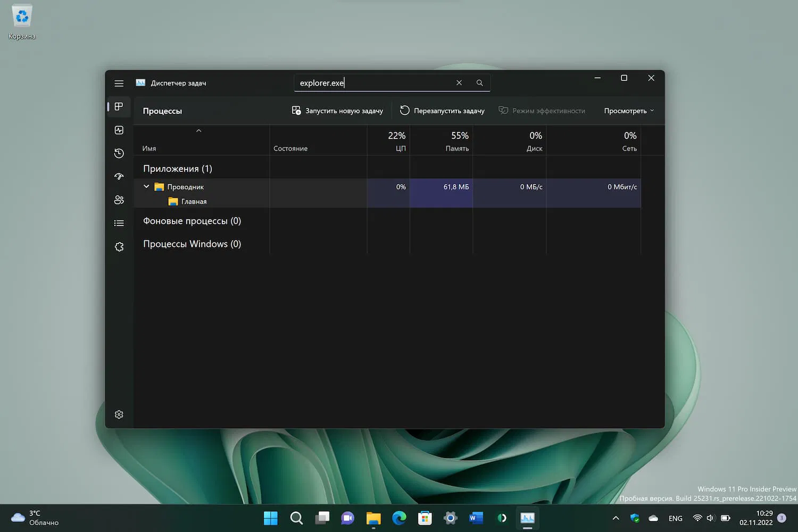Sort processes by Память column
This screenshot has height=532, width=798.
[x=456, y=142]
